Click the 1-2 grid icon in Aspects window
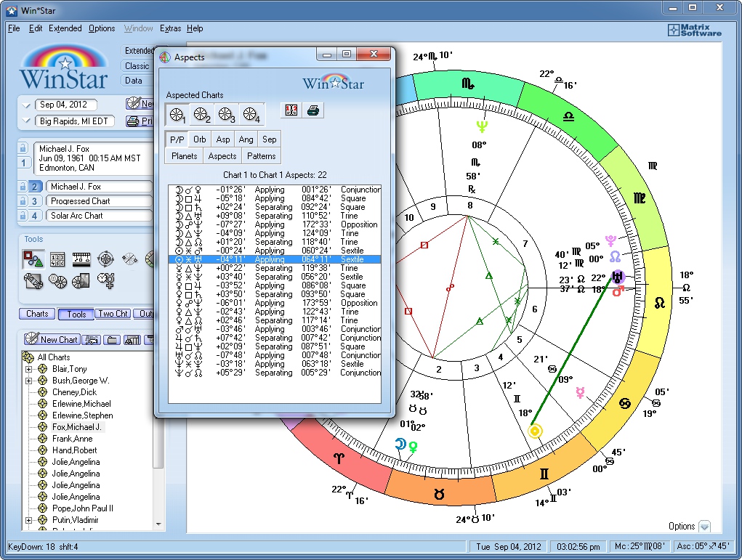Image resolution: width=742 pixels, height=560 pixels. (x=291, y=110)
